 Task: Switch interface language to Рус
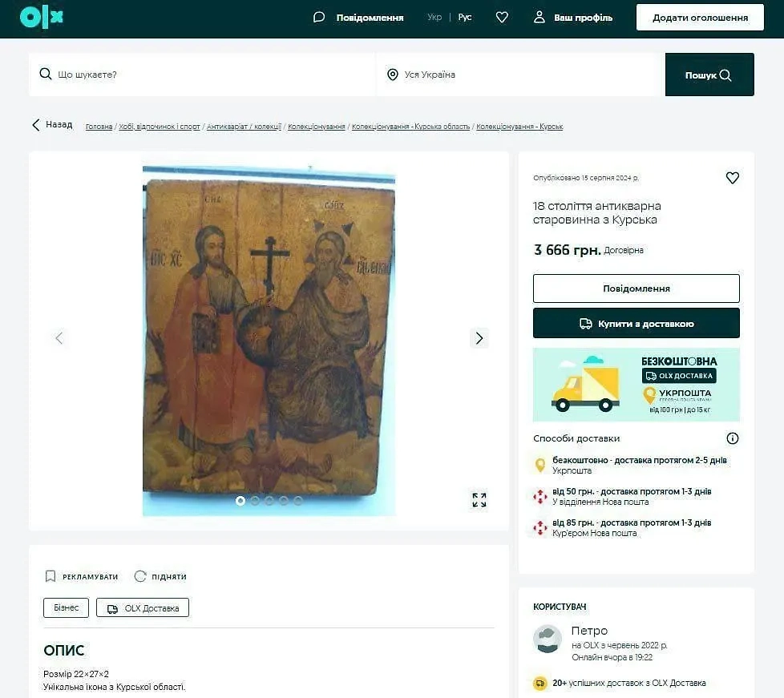click(465, 16)
